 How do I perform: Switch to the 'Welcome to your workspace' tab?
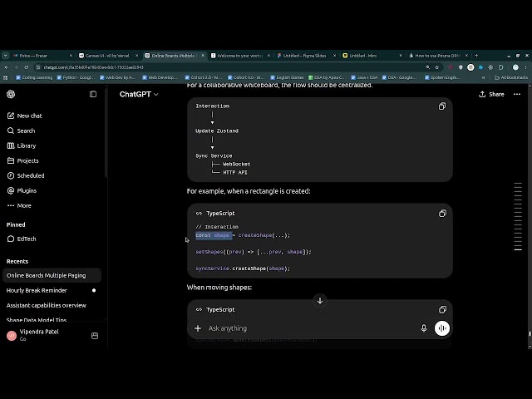coord(240,56)
